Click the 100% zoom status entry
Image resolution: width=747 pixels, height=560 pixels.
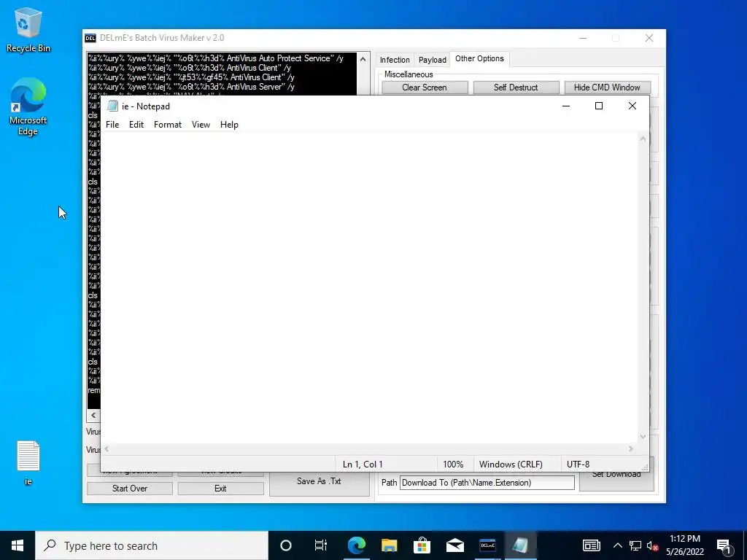click(453, 464)
